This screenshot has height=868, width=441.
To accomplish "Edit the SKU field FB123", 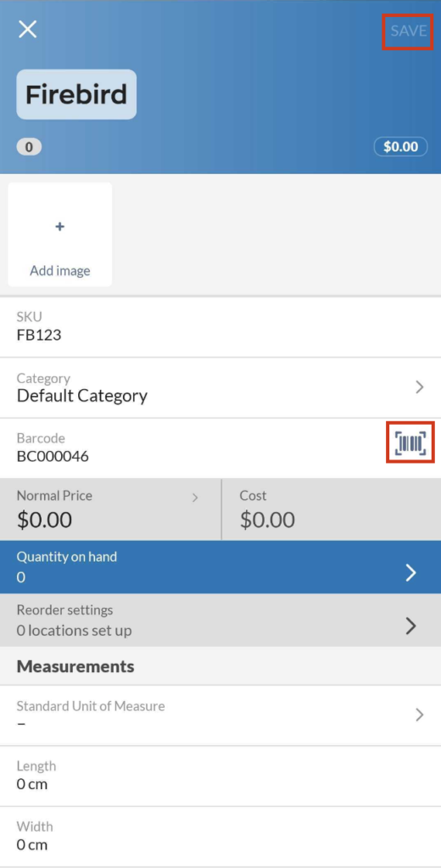I will point(220,326).
